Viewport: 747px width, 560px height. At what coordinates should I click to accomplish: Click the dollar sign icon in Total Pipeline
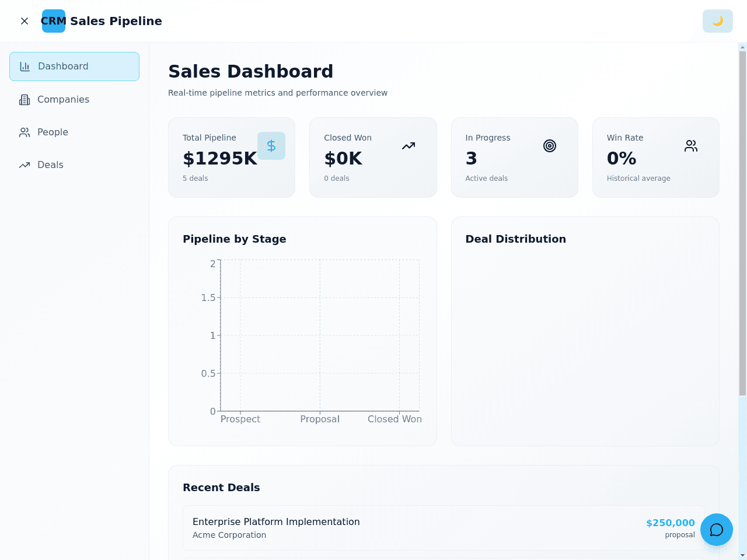pos(271,146)
